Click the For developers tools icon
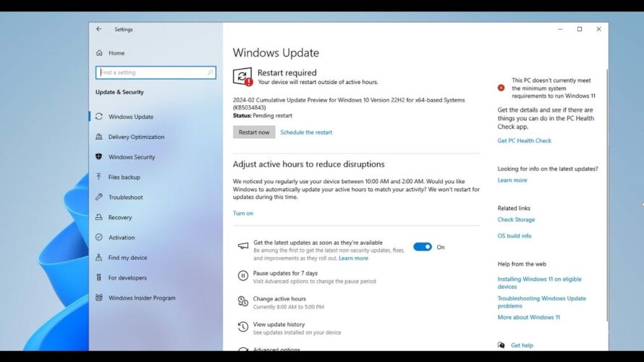 tap(99, 278)
